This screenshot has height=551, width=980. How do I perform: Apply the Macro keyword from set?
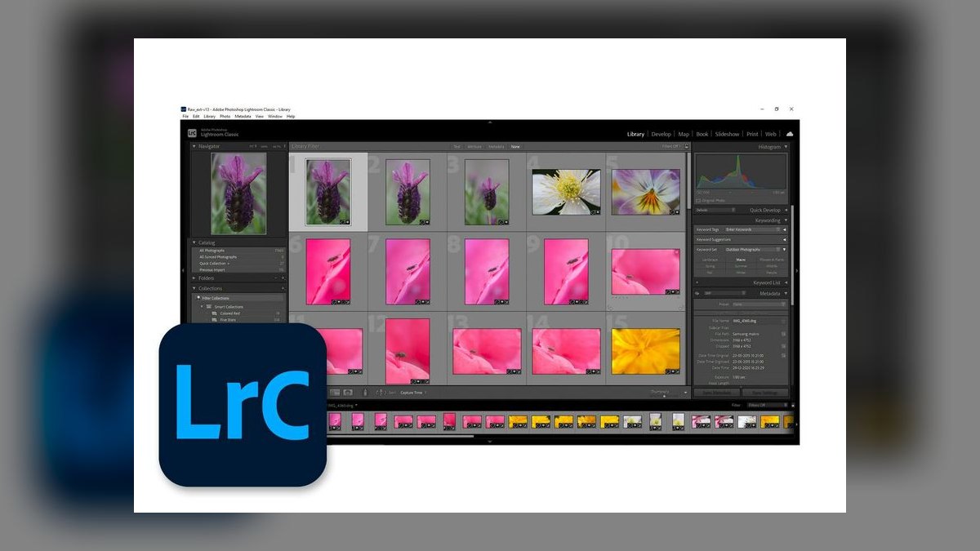tap(741, 260)
